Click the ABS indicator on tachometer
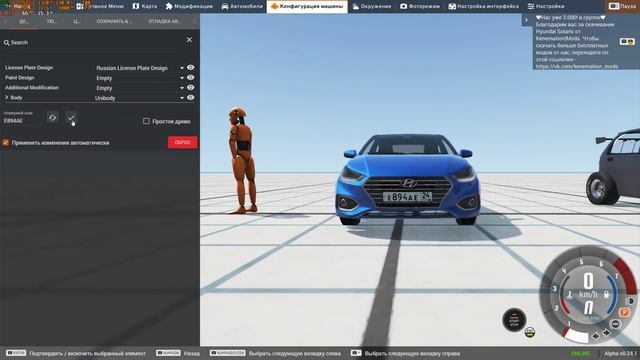The image size is (640, 360). [615, 324]
